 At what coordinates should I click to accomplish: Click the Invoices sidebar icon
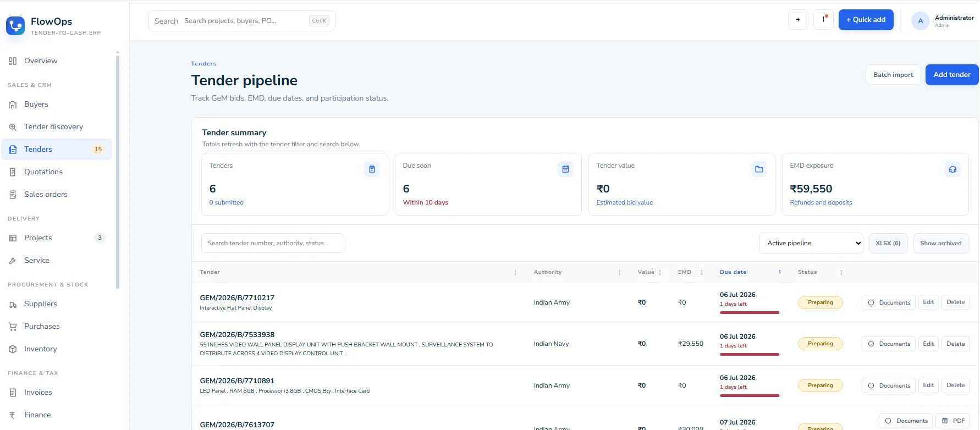(x=13, y=393)
